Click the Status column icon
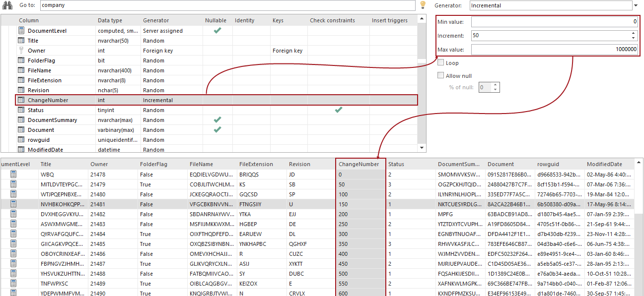The image size is (644, 296). click(x=21, y=110)
